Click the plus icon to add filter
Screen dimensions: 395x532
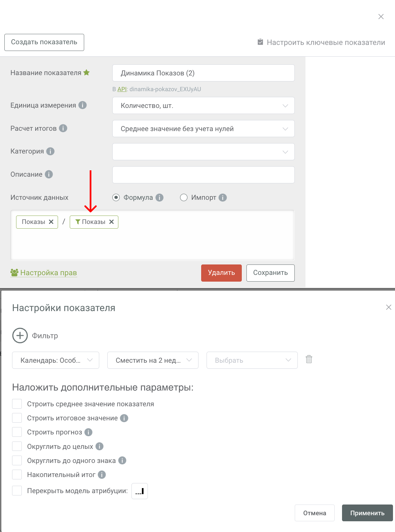coord(20,336)
